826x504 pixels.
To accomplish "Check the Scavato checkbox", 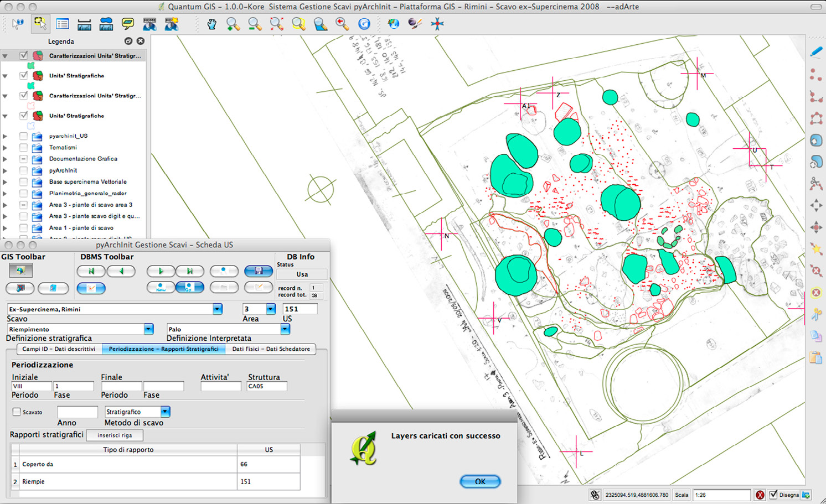I will click(17, 412).
